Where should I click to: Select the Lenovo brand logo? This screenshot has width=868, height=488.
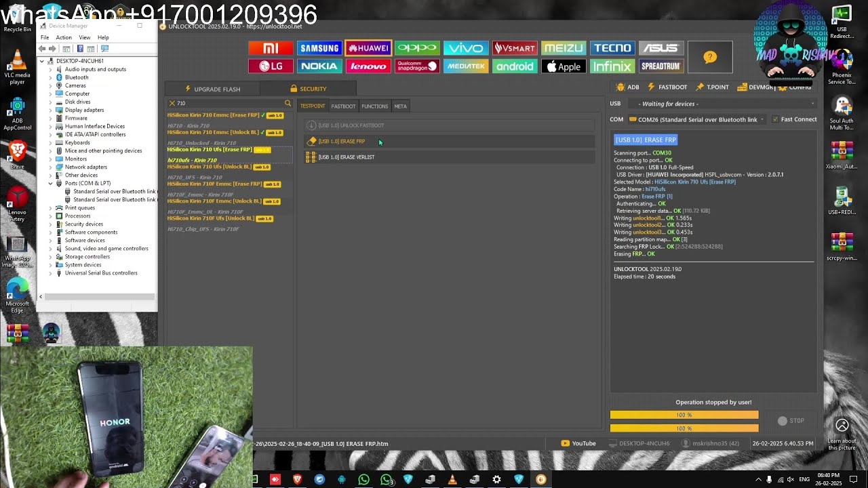tap(368, 66)
